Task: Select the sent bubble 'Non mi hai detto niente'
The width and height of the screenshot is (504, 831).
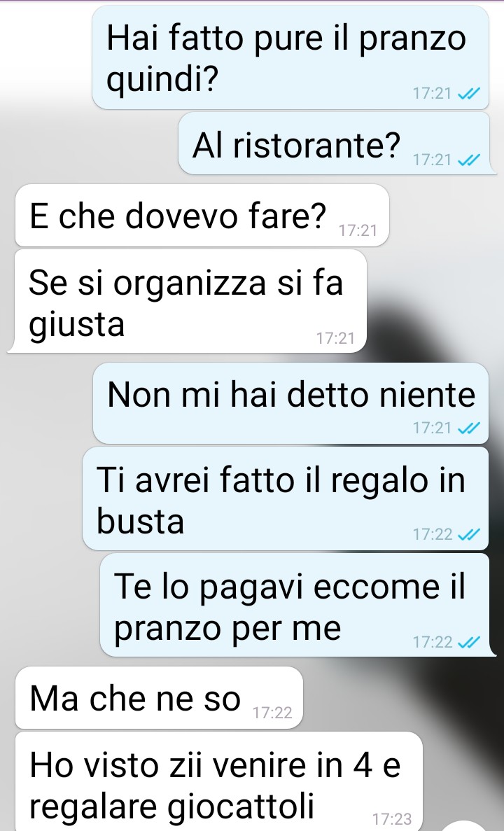Action: (x=290, y=403)
